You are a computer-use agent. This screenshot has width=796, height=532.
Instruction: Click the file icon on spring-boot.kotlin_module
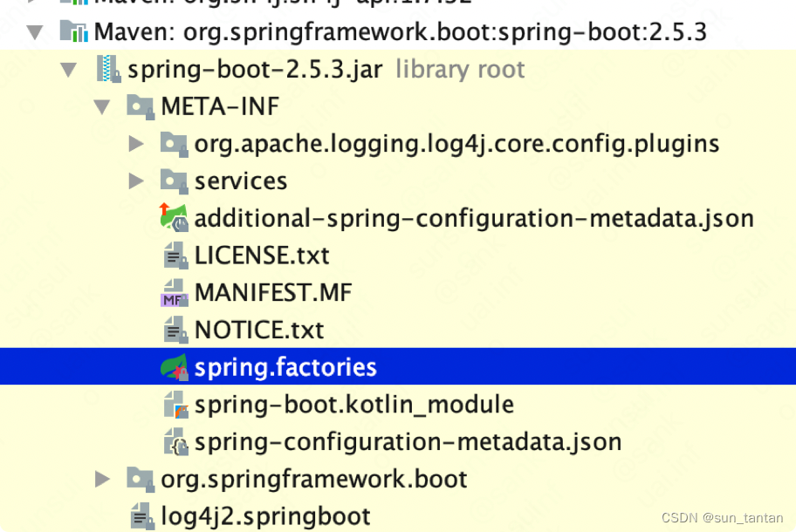coord(175,404)
